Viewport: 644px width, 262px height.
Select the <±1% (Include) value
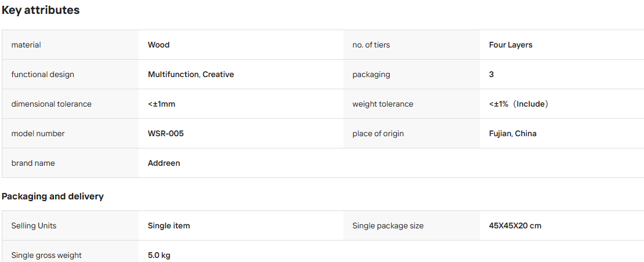click(519, 104)
